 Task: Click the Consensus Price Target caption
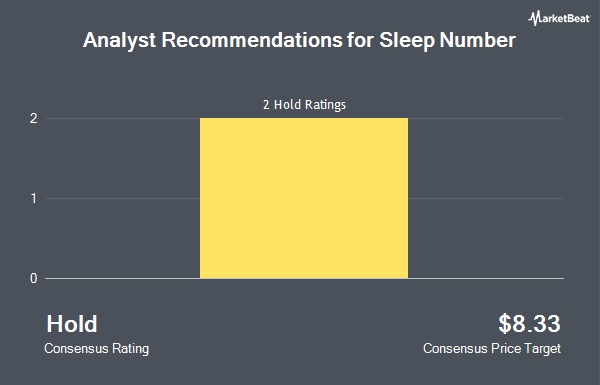[x=492, y=349]
